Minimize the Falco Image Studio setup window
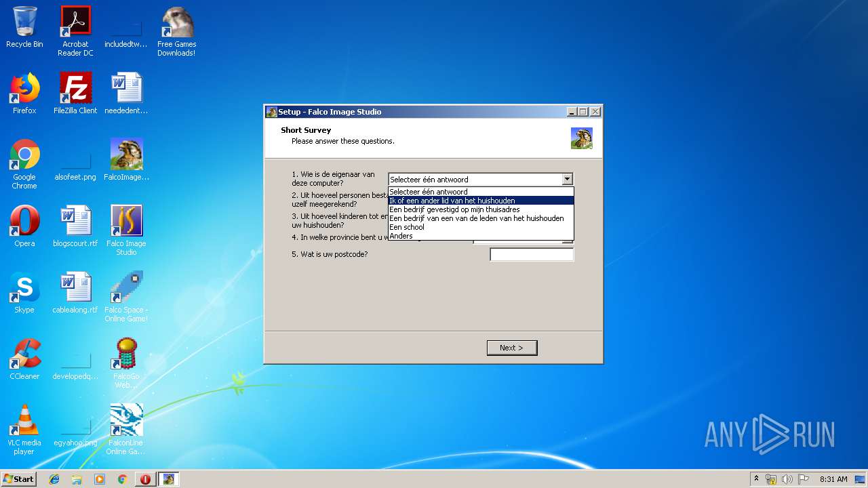The image size is (868, 488). click(572, 112)
